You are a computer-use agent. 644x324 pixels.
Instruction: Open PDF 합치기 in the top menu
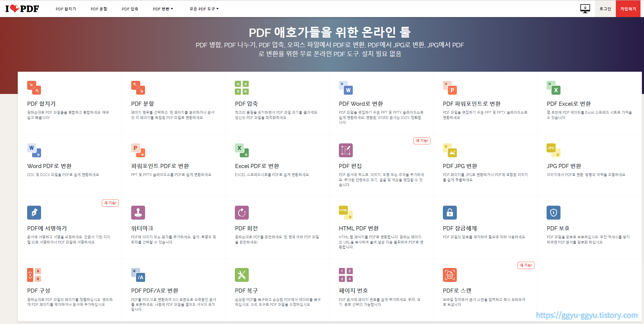click(66, 9)
